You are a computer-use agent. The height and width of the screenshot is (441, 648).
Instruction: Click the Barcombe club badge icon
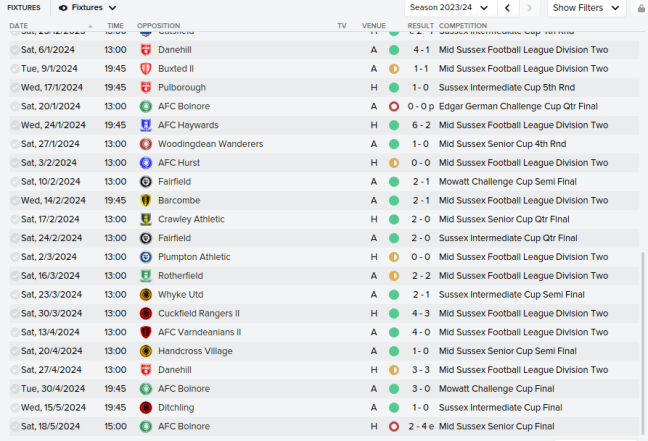(146, 200)
